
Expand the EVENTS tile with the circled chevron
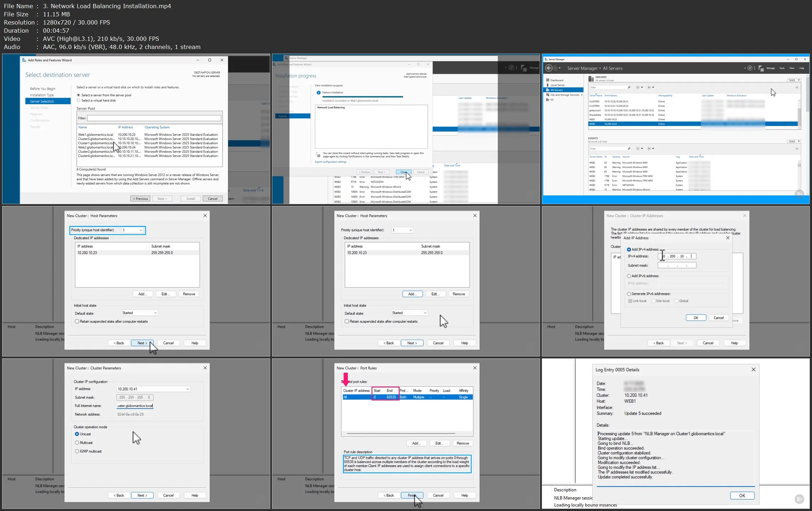pyautogui.click(x=797, y=148)
